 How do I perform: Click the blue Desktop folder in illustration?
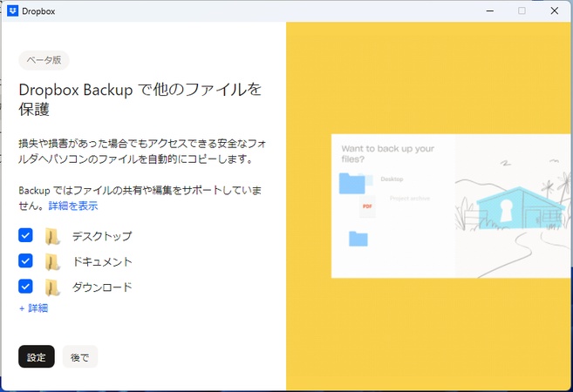point(352,183)
